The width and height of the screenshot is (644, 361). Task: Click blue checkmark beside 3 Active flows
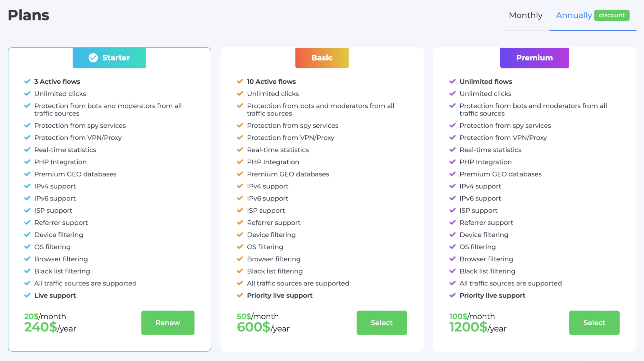27,81
